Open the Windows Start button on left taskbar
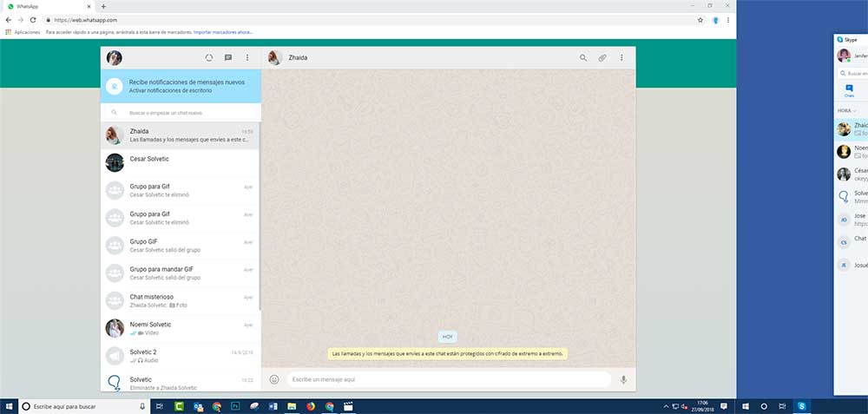Screen dimensions: 868x414 (x=9, y=406)
